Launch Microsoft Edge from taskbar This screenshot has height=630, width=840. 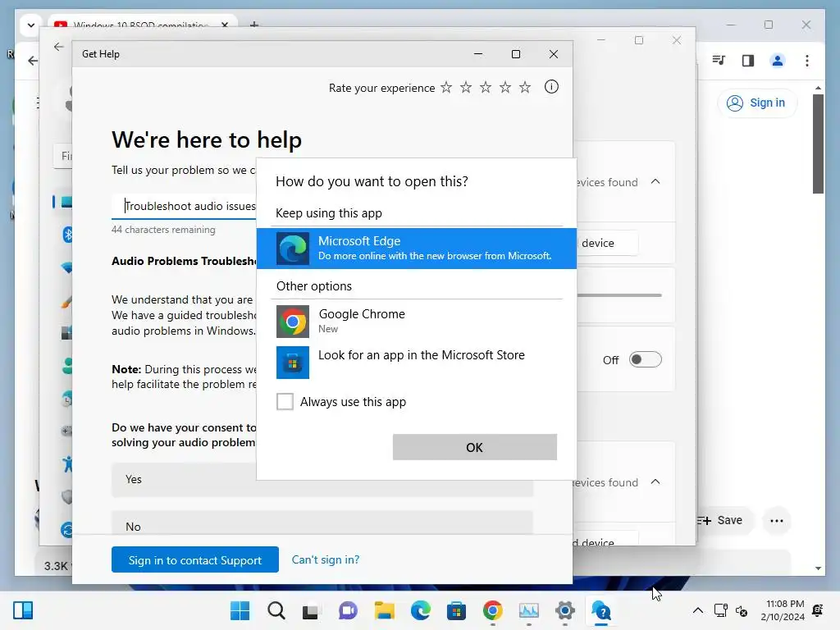(x=421, y=610)
